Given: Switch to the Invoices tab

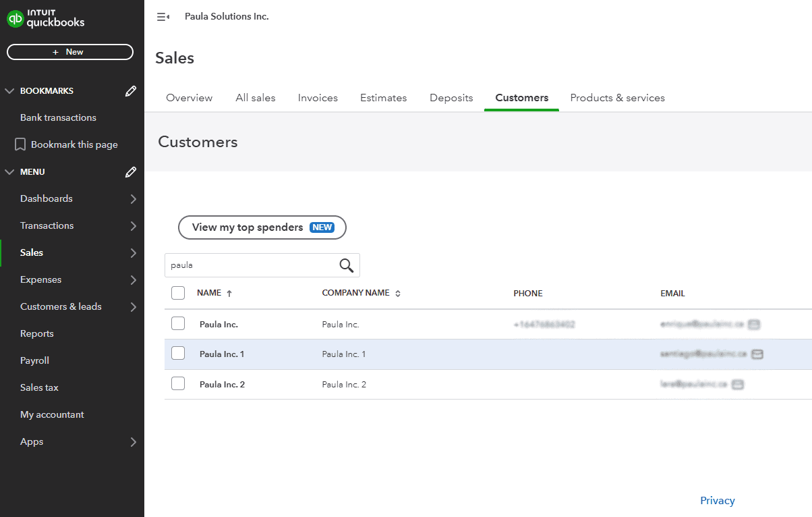Looking at the screenshot, I should coord(317,97).
